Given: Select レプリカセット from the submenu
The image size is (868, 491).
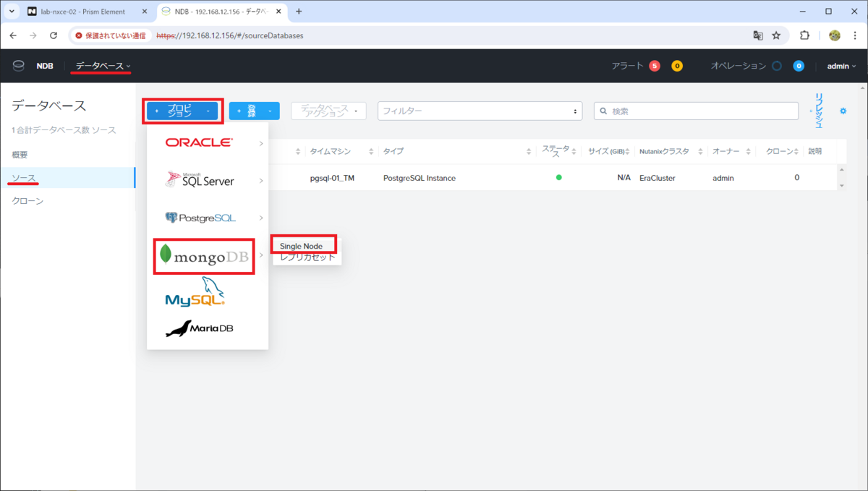Looking at the screenshot, I should click(x=307, y=257).
